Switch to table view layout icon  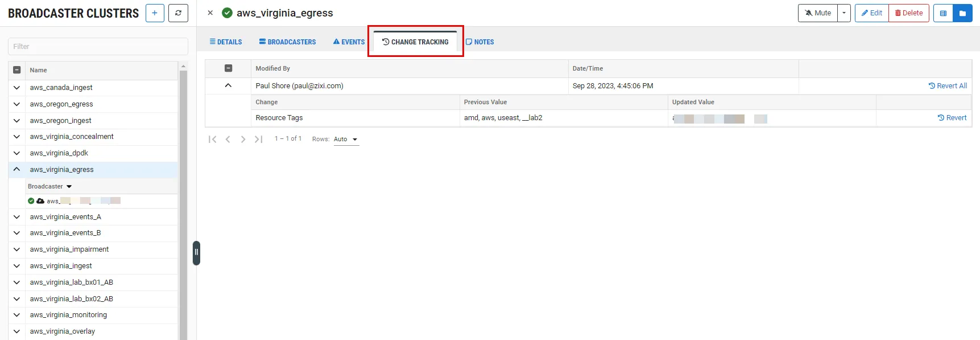coord(943,13)
